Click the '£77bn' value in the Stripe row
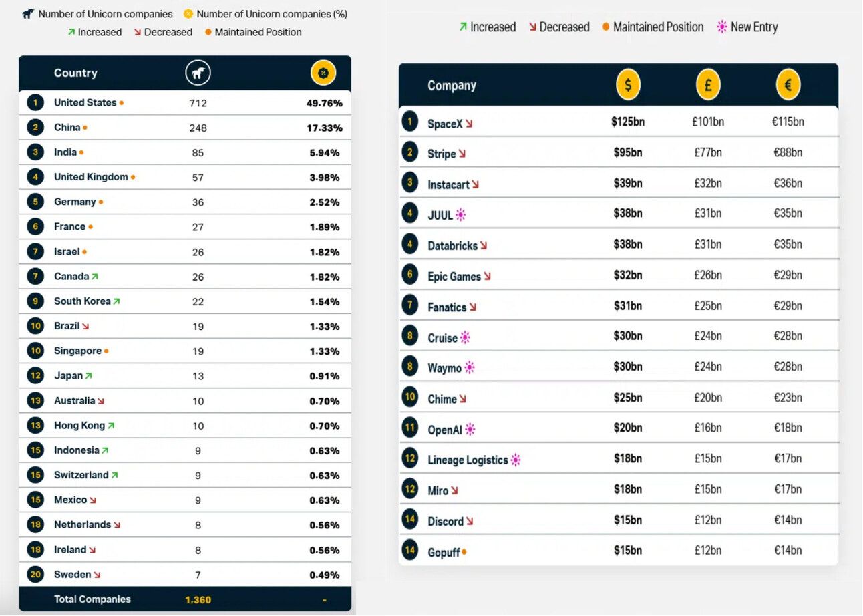The height and width of the screenshot is (616, 863). coord(708,152)
